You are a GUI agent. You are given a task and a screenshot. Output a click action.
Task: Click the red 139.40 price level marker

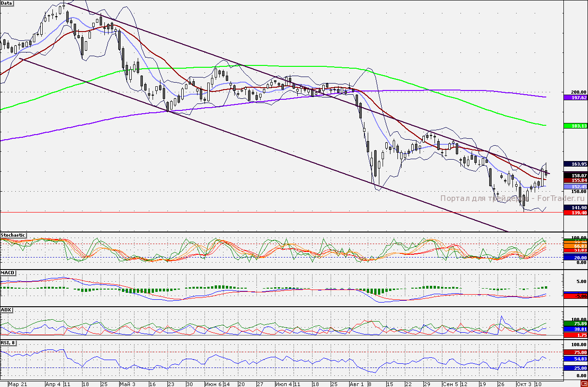[x=575, y=213]
